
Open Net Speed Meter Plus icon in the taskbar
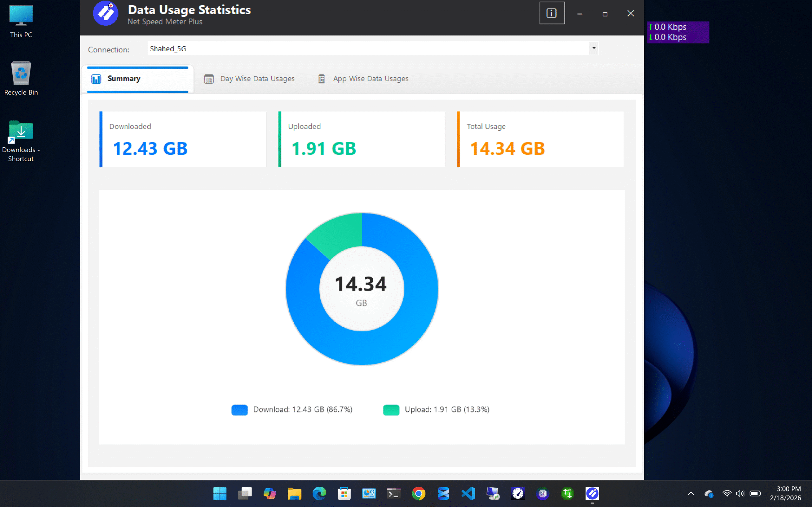pyautogui.click(x=592, y=494)
